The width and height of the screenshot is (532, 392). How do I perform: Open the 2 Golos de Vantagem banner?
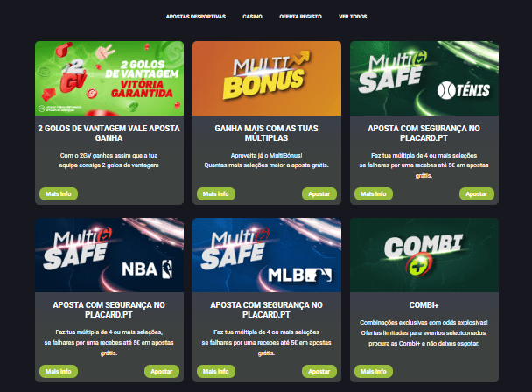pos(109,79)
